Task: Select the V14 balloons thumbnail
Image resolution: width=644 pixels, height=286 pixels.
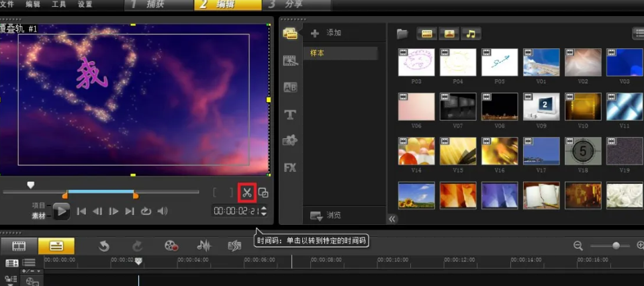Action: tap(416, 151)
